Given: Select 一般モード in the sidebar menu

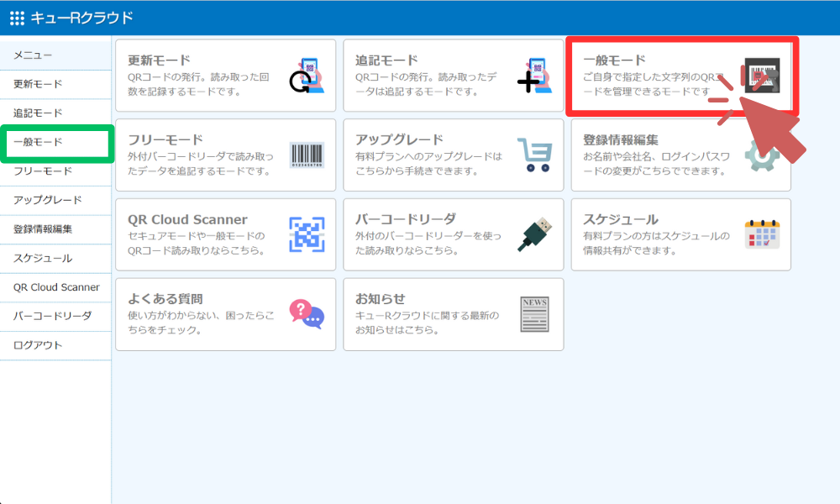Looking at the screenshot, I should coord(55,143).
